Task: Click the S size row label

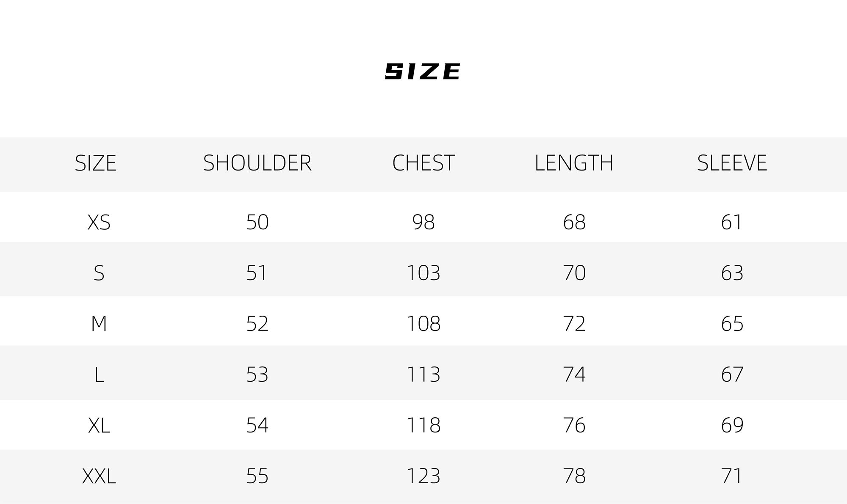Action: click(x=99, y=273)
